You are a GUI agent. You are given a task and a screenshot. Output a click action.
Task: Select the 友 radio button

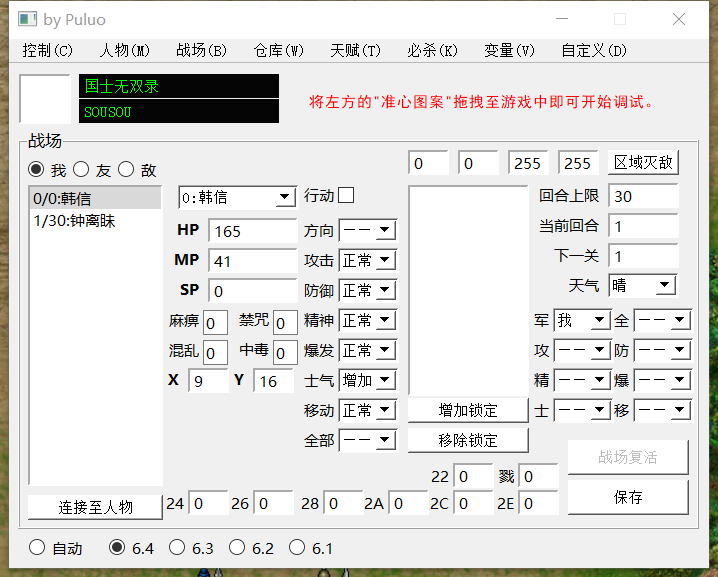pos(82,170)
